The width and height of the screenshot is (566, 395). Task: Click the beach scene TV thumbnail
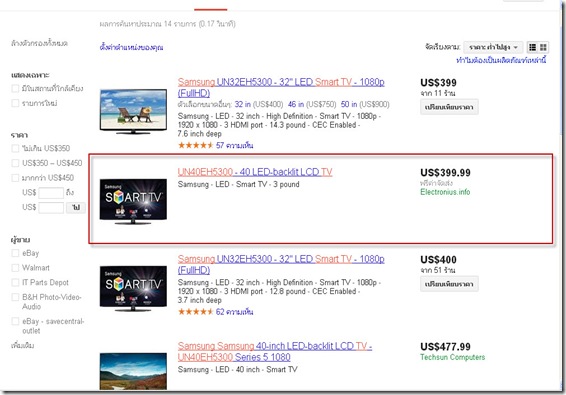[133, 112]
